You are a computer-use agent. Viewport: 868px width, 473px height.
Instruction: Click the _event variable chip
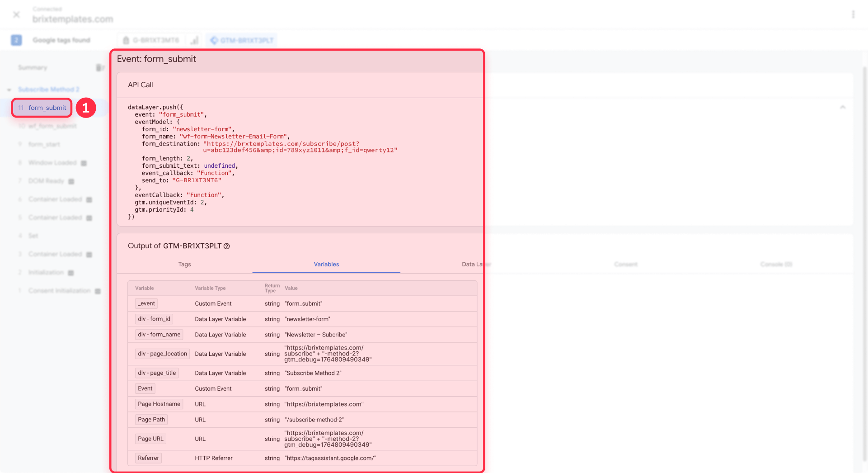[146, 303]
